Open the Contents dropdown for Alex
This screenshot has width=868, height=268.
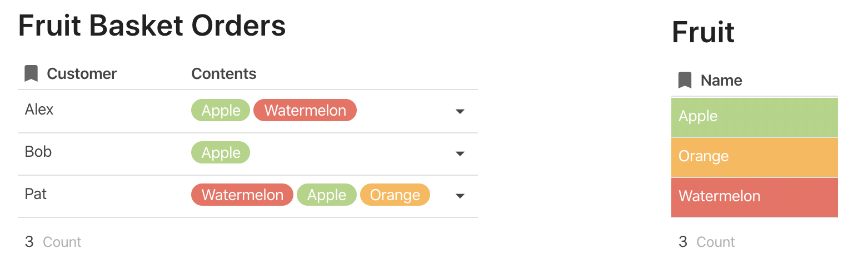460,111
